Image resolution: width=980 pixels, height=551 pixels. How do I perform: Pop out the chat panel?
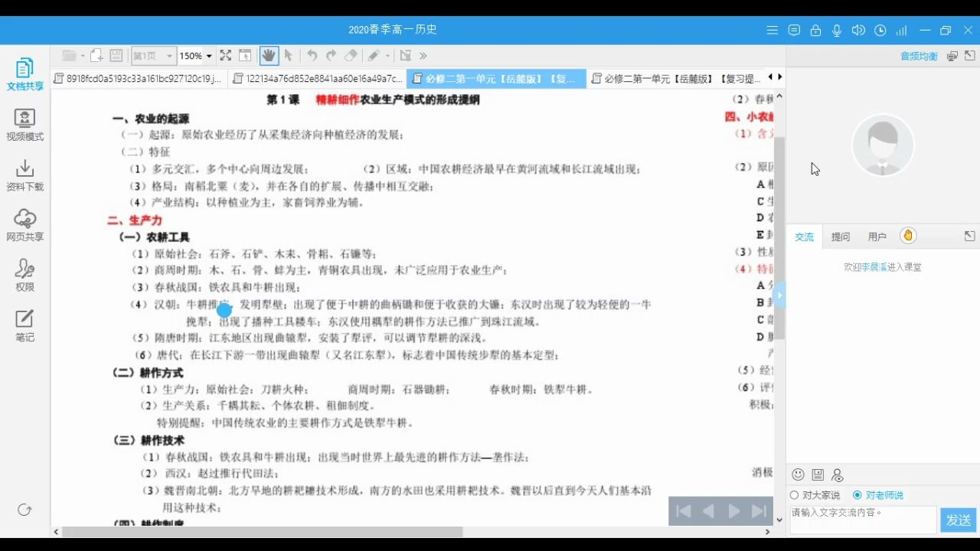[969, 236]
